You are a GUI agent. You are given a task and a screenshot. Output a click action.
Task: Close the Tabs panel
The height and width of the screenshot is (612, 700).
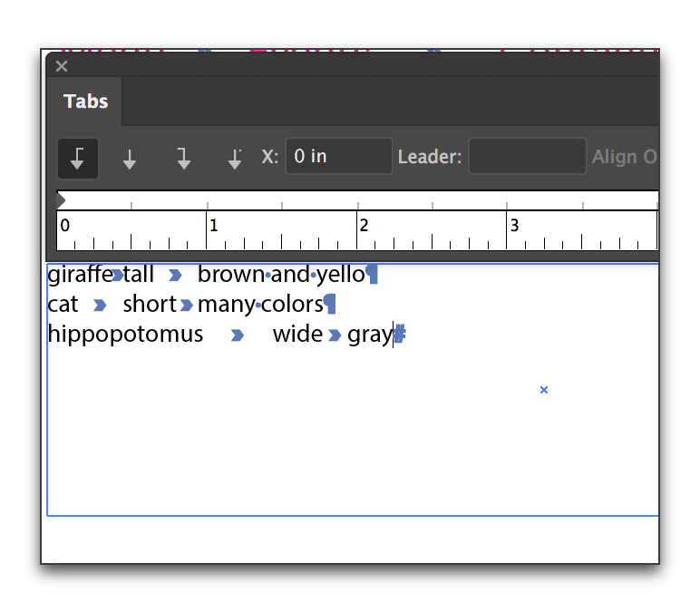click(62, 66)
